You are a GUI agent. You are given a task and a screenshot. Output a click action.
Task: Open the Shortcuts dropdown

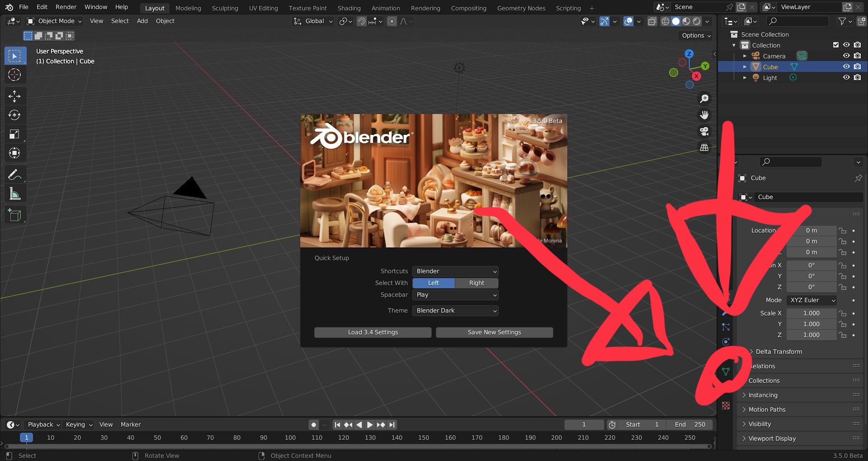455,271
